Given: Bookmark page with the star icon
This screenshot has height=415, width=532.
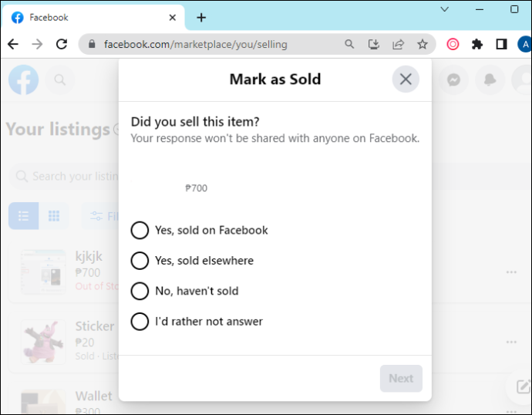Looking at the screenshot, I should coord(422,44).
